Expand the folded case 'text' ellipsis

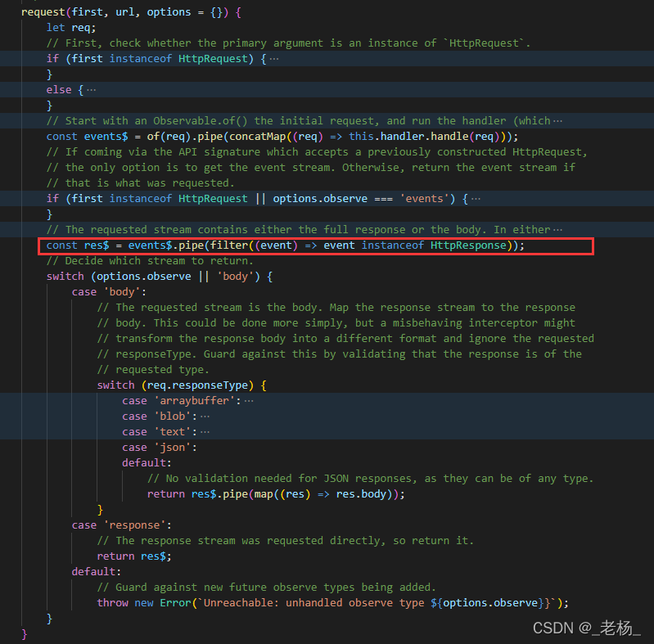(x=205, y=432)
